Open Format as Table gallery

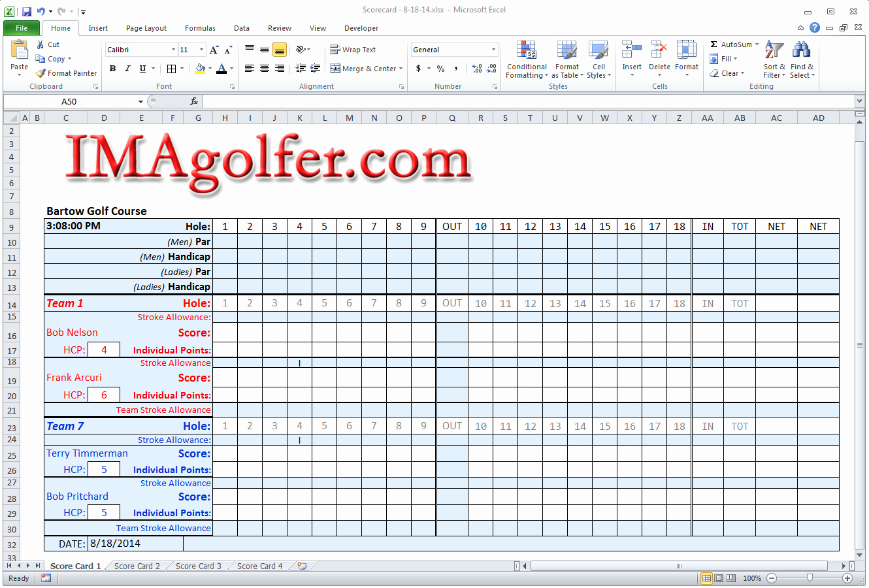[567, 59]
